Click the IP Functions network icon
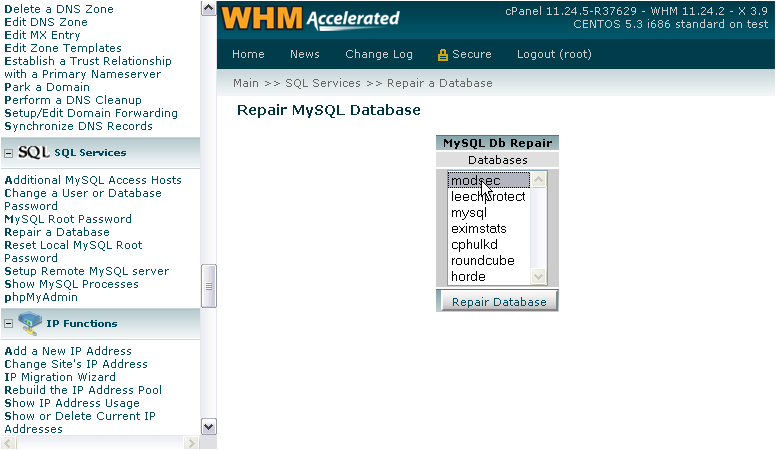Image resolution: width=776 pixels, height=450 pixels. tap(30, 323)
